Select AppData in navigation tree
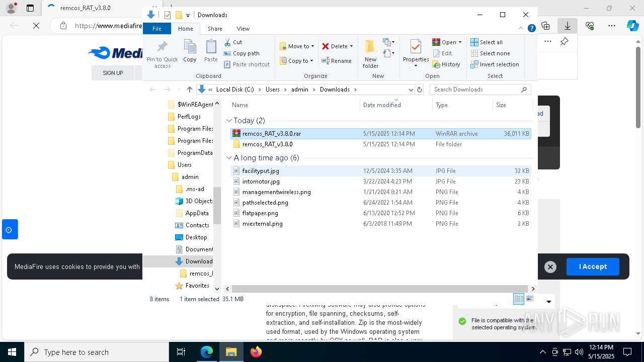 (x=197, y=213)
